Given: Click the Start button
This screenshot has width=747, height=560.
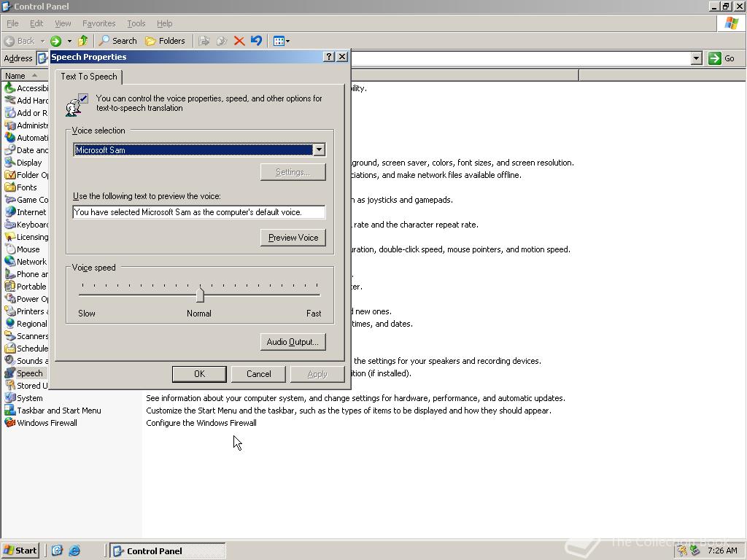Looking at the screenshot, I should (20, 551).
